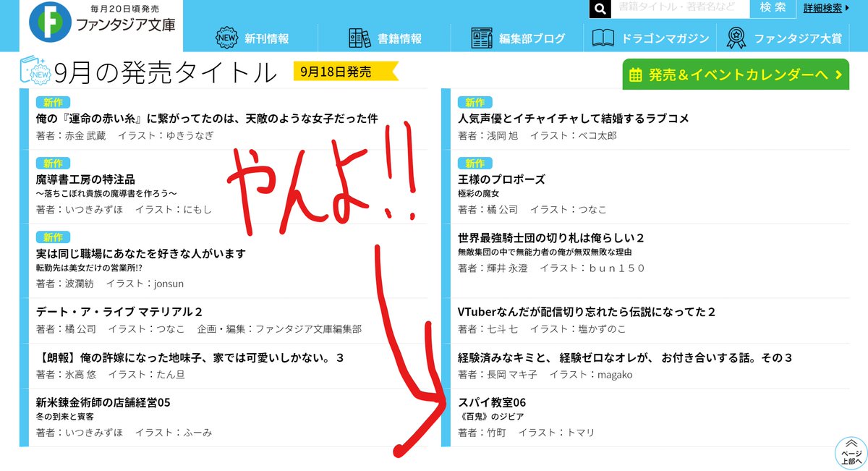The width and height of the screenshot is (868, 471).
Task: Click 新作 badge above 王様のプロポーズ
Action: click(x=475, y=163)
